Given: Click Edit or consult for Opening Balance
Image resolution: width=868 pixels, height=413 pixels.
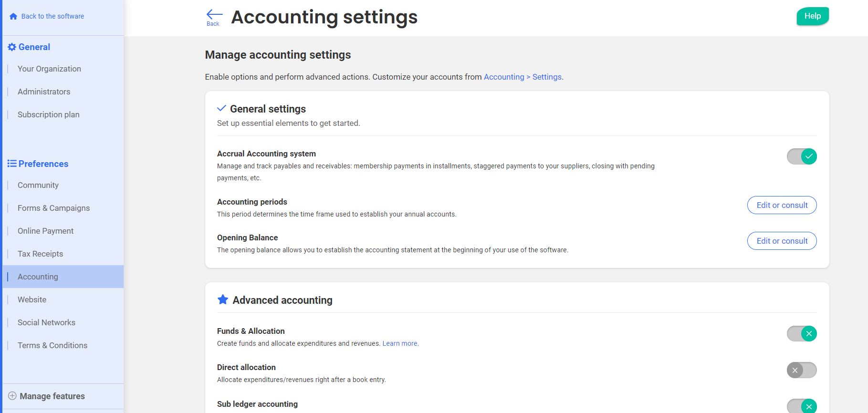Looking at the screenshot, I should 782,241.
